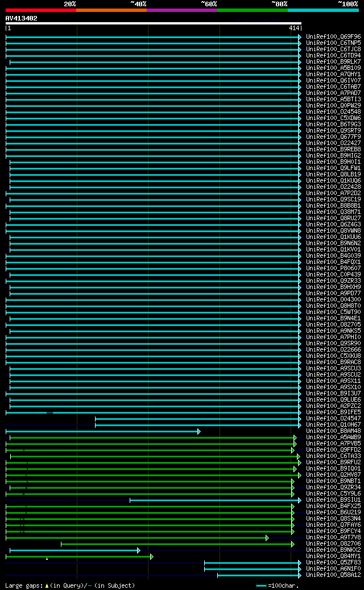Viewport: 364px width, 590px height.
Task: Select the UniRef100_Q9SR90 label
Action: pos(333,343)
